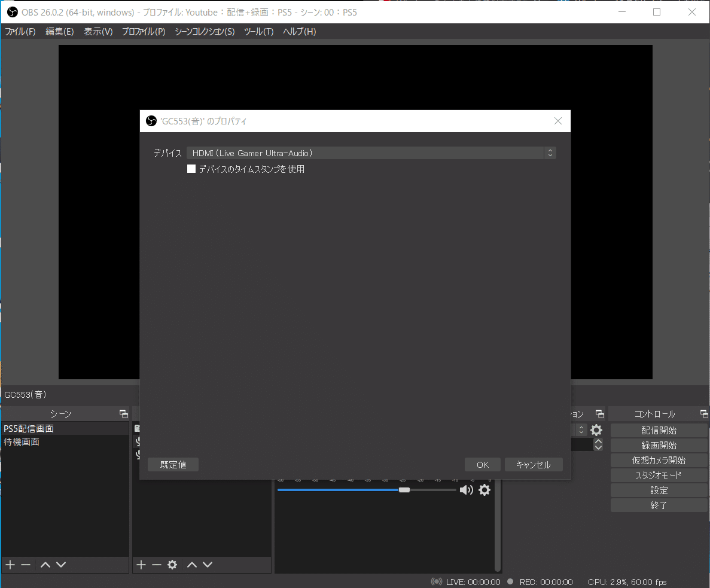Select PS5配信画面 scene
Image resolution: width=710 pixels, height=588 pixels.
coord(65,429)
